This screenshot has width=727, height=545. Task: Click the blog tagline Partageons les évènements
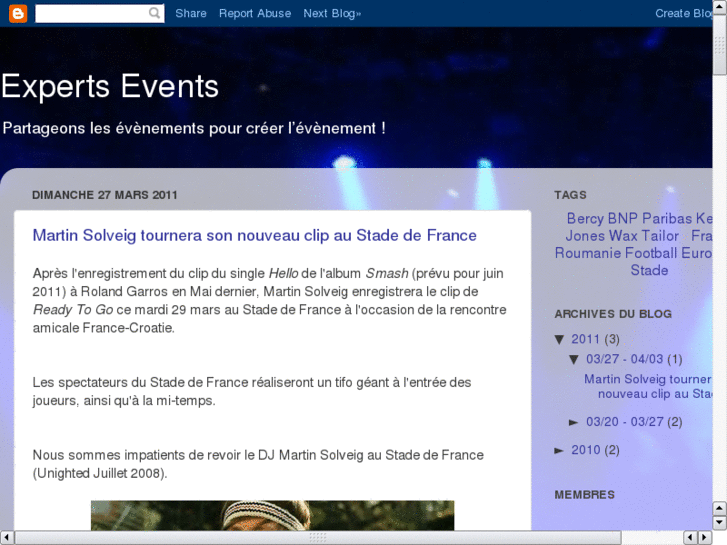(x=194, y=128)
